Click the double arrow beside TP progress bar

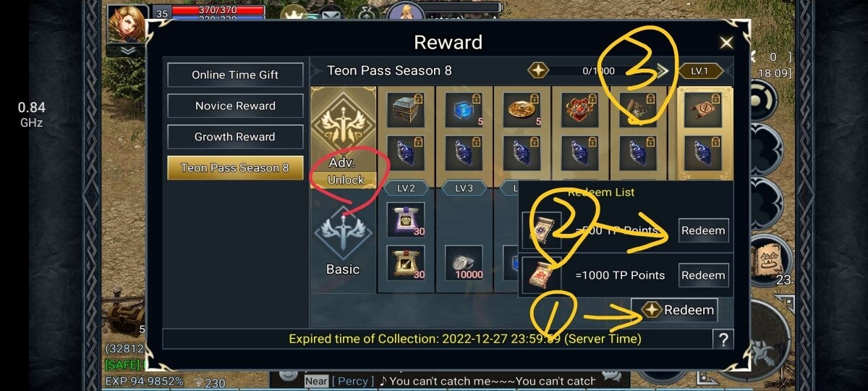pos(663,71)
